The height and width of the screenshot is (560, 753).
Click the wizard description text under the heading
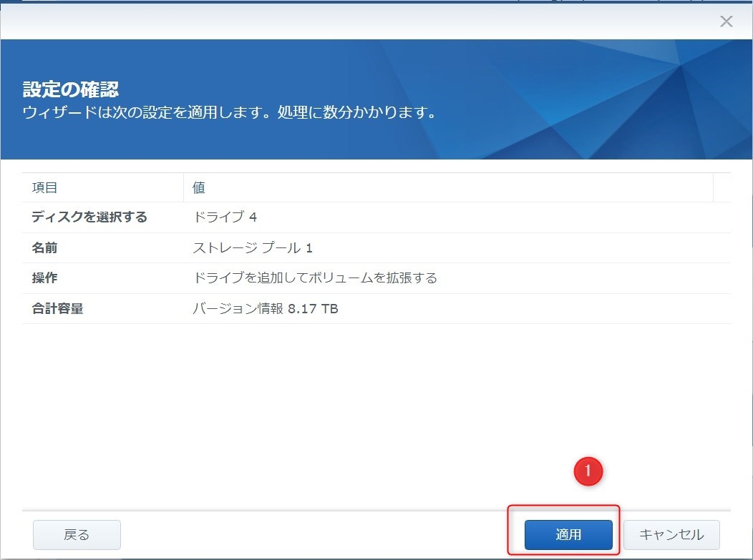pos(229,113)
